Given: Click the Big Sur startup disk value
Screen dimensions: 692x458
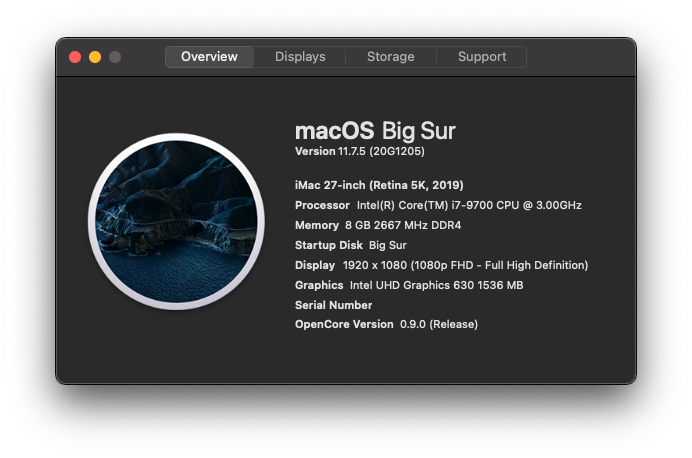Looking at the screenshot, I should tap(387, 245).
